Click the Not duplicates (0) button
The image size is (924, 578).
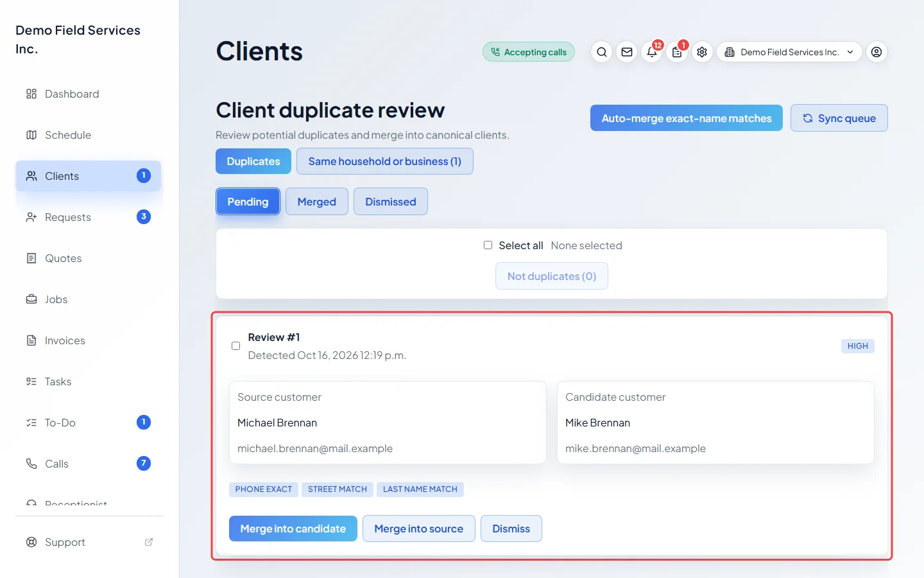pos(552,276)
